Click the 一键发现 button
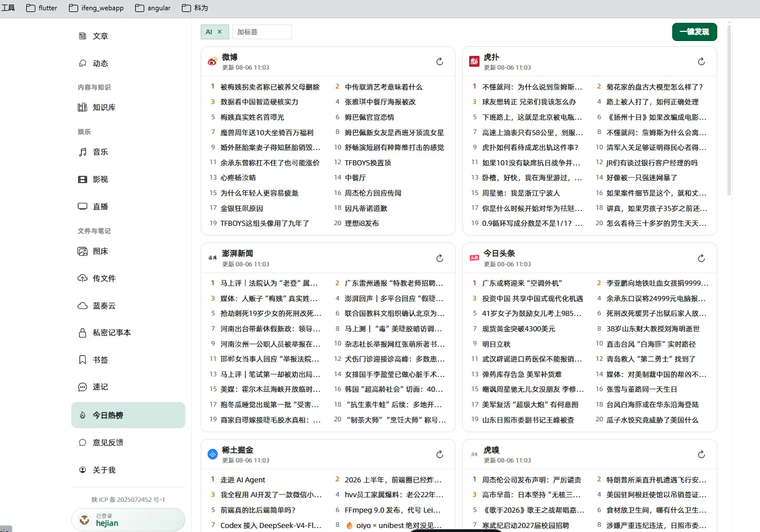Image resolution: width=760 pixels, height=532 pixels. pos(694,32)
